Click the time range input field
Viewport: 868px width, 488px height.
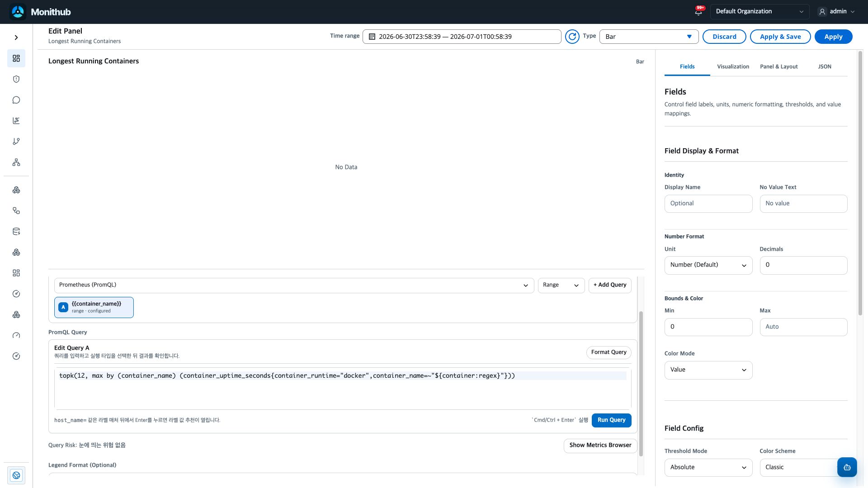[x=462, y=37]
